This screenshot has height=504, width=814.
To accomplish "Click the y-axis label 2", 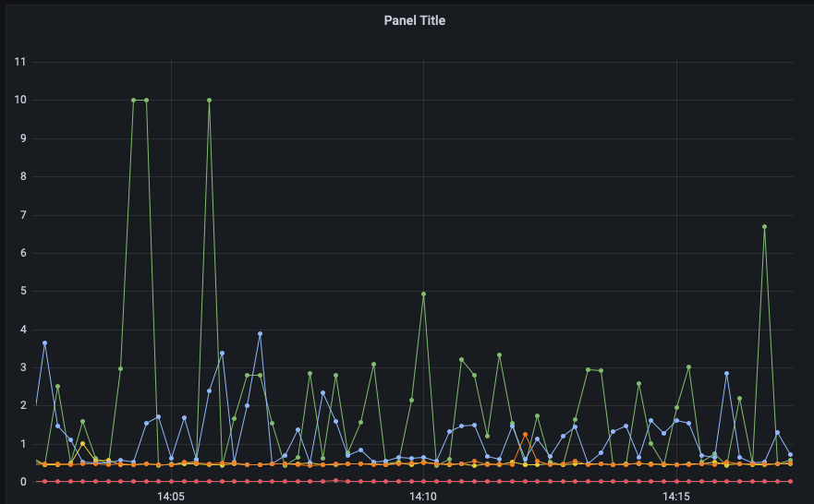I will tap(23, 405).
